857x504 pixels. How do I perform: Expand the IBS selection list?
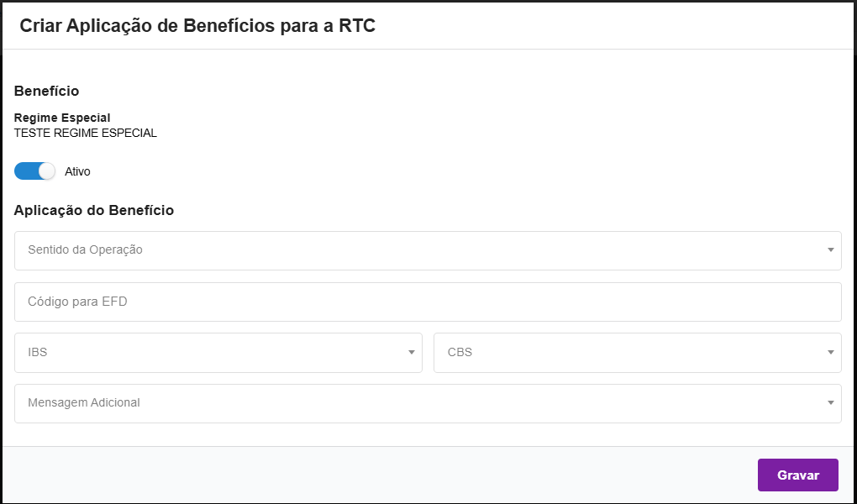click(x=218, y=353)
